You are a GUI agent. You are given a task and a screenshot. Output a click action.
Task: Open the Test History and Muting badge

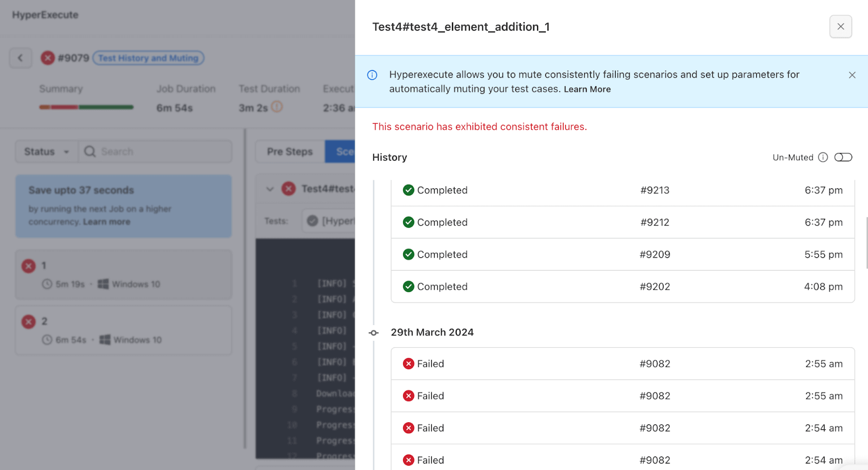click(x=148, y=58)
